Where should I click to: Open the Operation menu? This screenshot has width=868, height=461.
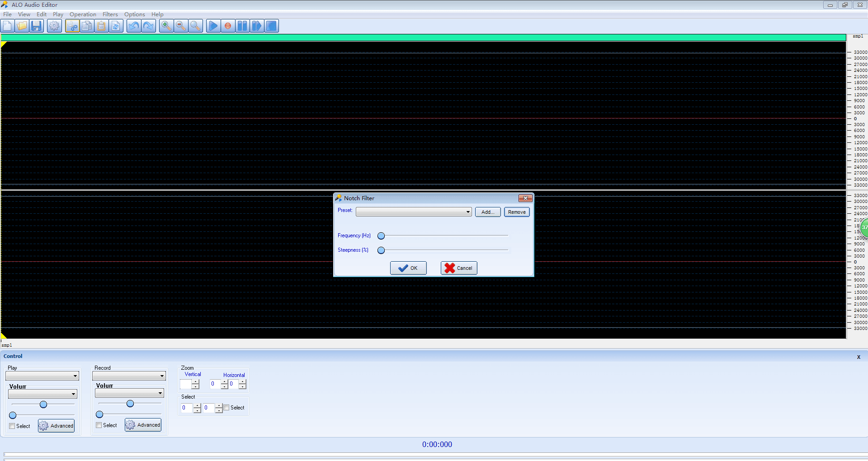83,14
